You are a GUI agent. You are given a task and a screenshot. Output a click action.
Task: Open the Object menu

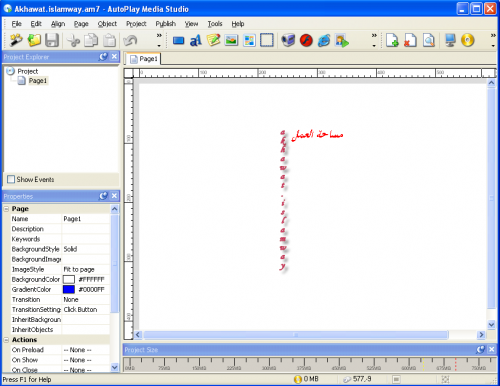(107, 24)
